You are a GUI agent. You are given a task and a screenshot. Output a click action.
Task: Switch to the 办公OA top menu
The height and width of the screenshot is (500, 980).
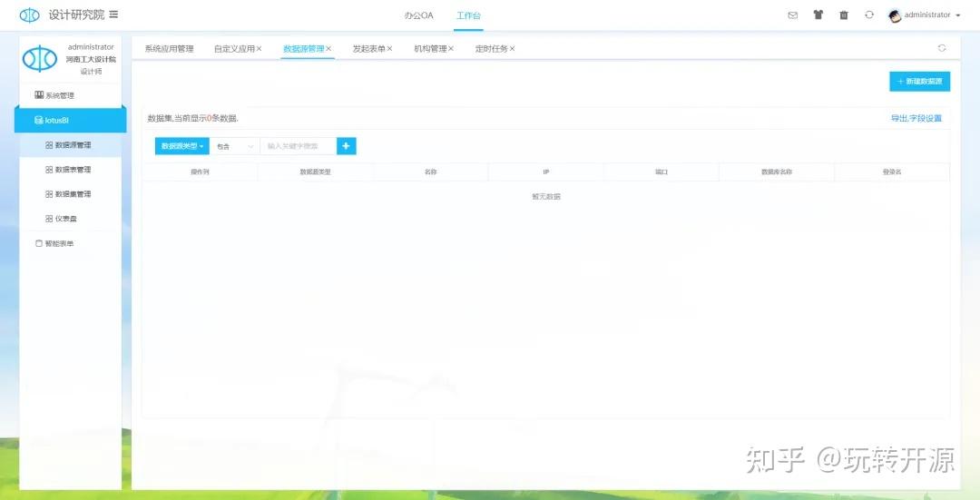point(418,15)
